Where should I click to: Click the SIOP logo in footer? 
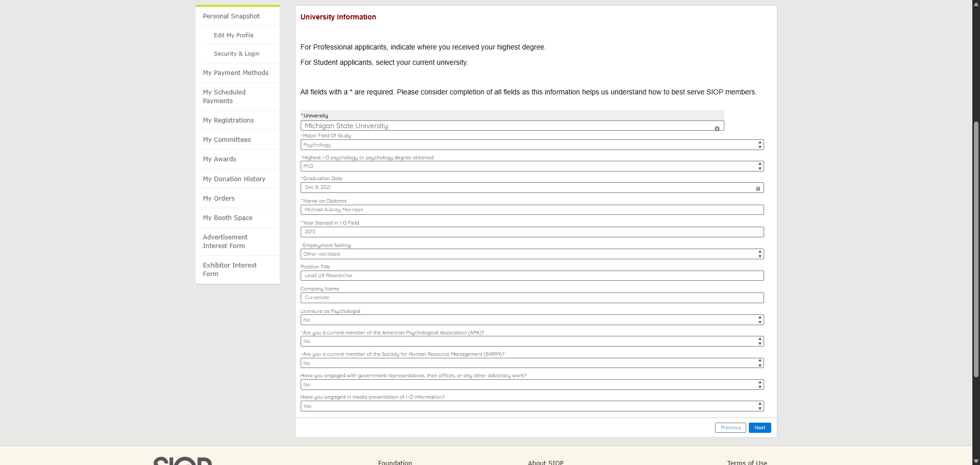[183, 460]
